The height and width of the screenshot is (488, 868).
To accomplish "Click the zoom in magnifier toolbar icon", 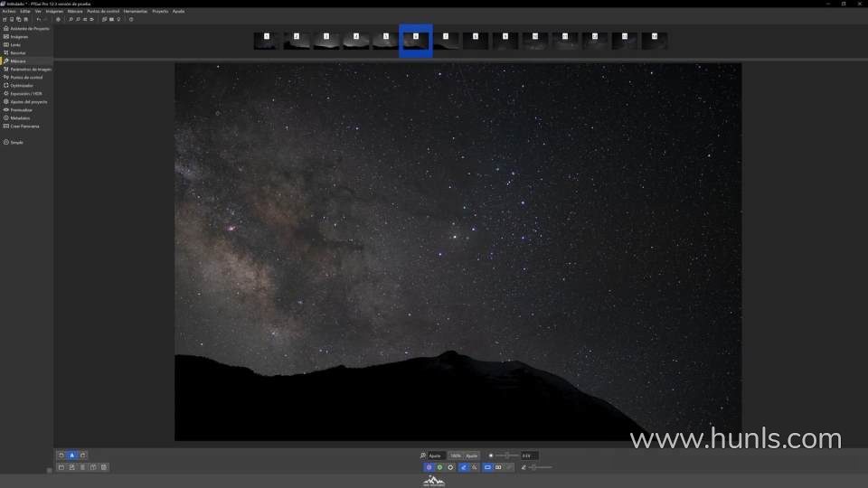I will coord(71,19).
